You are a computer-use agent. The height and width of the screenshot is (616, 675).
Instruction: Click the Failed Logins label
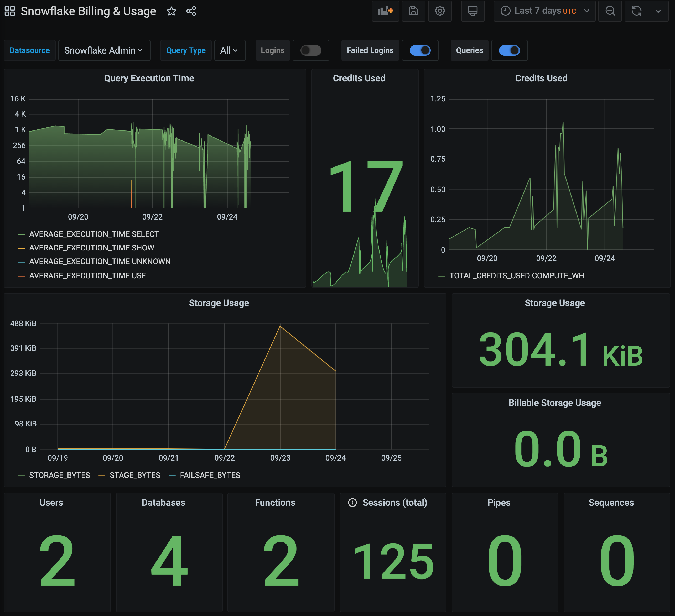click(370, 51)
